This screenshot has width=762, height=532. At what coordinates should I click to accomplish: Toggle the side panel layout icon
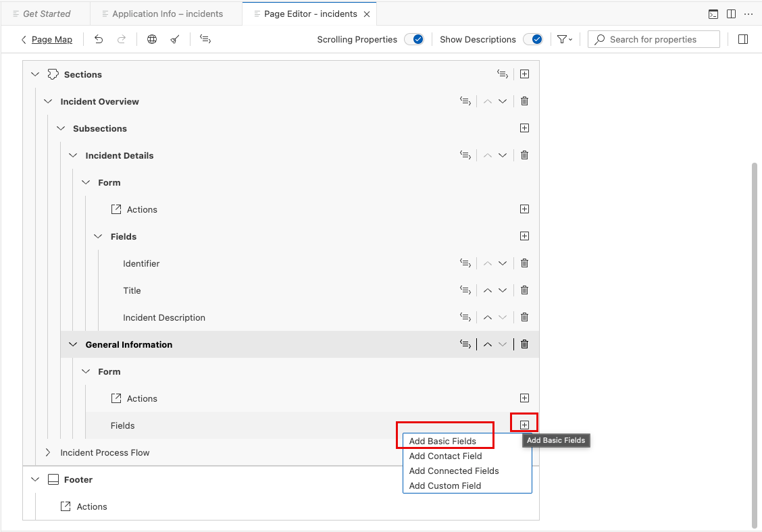click(743, 39)
